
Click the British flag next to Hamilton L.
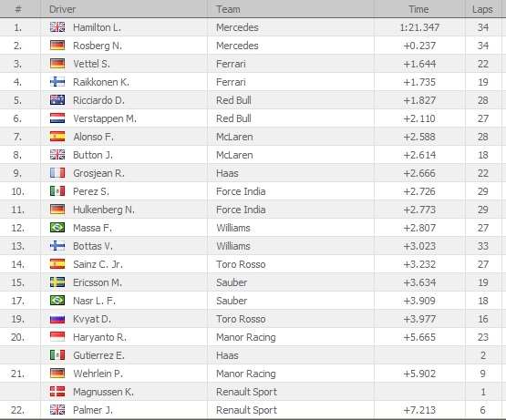point(57,27)
